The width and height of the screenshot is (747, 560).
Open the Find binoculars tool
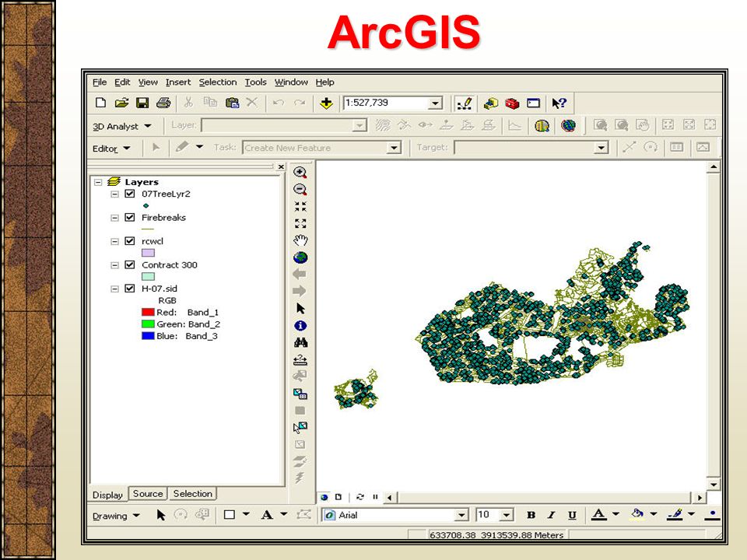click(x=300, y=342)
